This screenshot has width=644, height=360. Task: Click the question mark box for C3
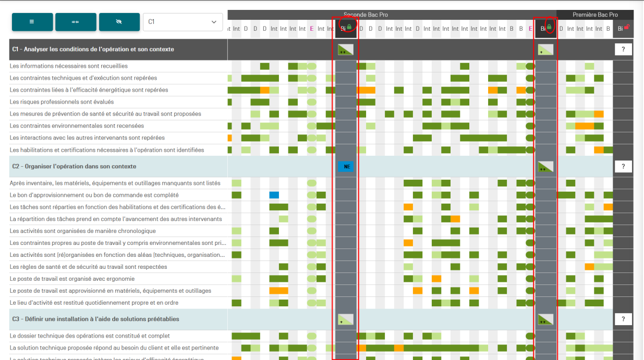point(623,319)
